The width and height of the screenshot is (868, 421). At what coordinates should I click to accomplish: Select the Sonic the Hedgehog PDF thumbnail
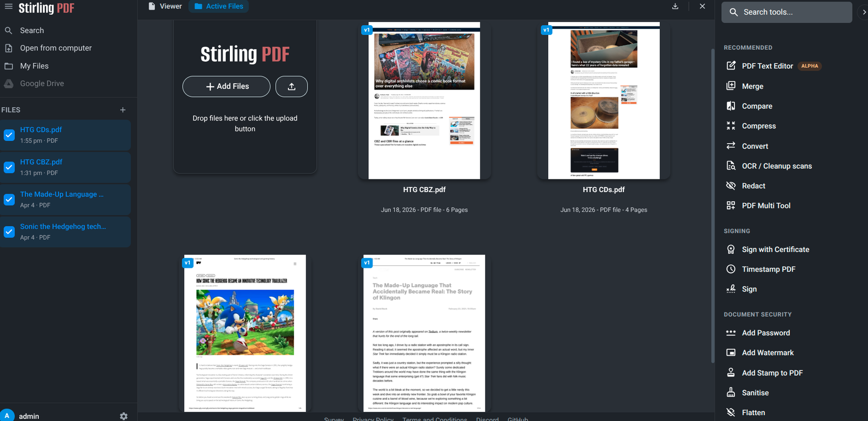coord(245,333)
